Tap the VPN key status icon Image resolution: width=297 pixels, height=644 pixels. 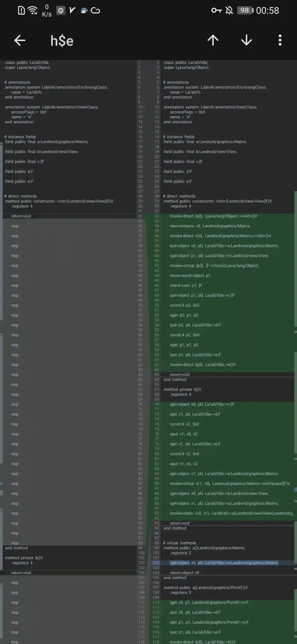click(x=216, y=10)
